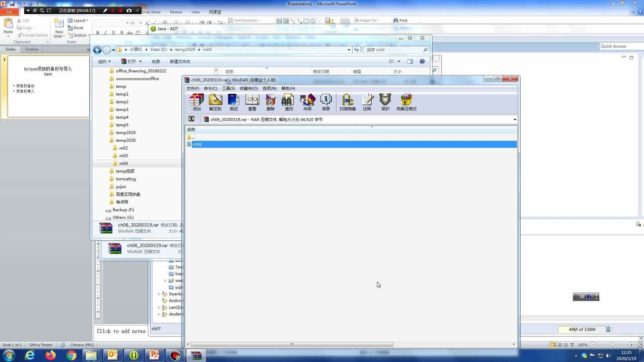The width and height of the screenshot is (644, 362).
Task: Open the 选项(N) options menu
Action: pos(269,88)
